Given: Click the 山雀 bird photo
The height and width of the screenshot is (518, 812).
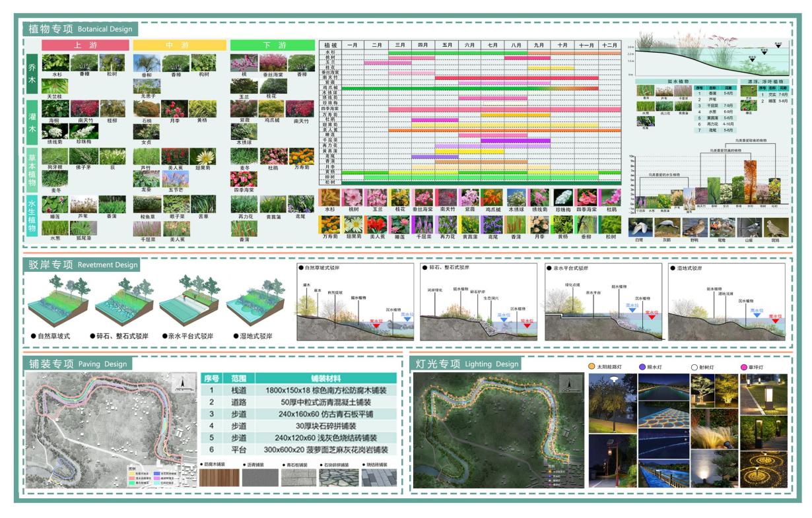Looking at the screenshot, I should [x=749, y=226].
